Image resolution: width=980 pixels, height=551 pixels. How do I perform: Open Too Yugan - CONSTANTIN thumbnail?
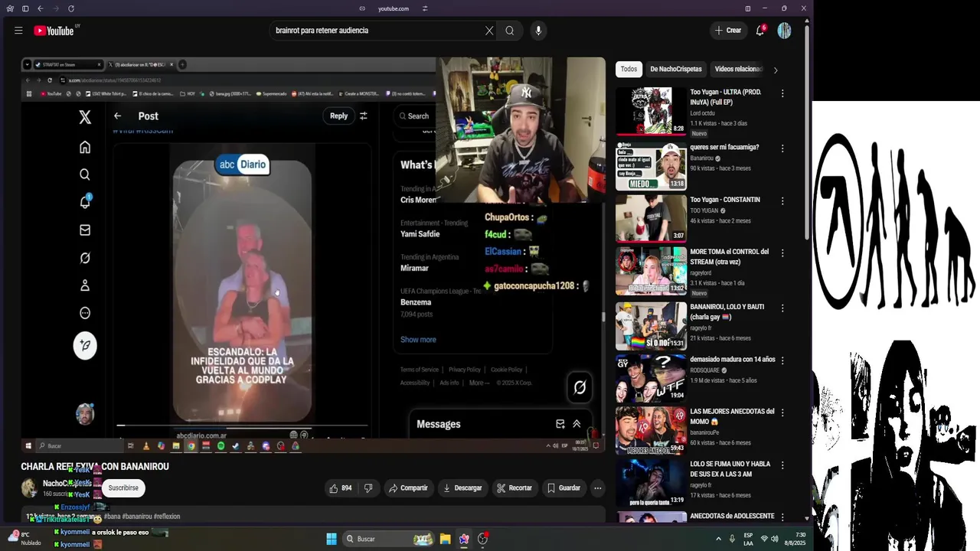651,218
